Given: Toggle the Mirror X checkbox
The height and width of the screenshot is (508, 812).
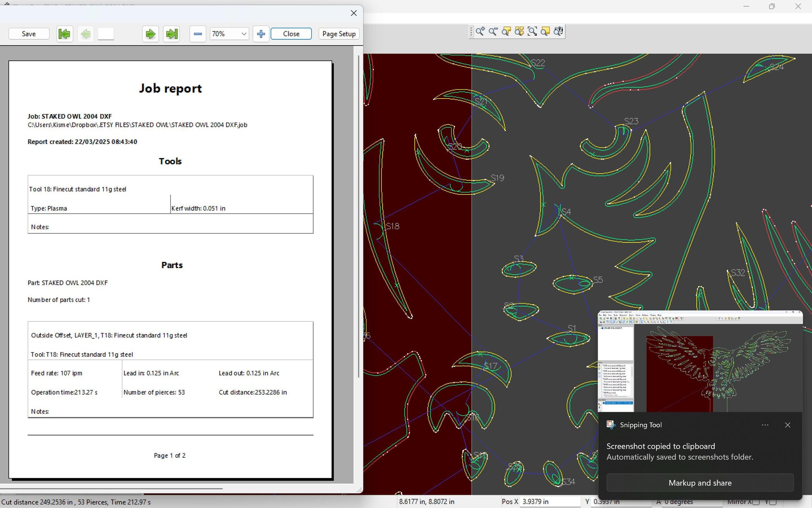Looking at the screenshot, I should click(755, 502).
